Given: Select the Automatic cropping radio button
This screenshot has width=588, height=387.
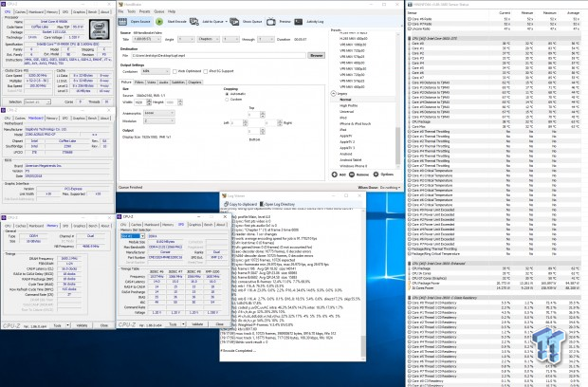Looking at the screenshot, I should pyautogui.click(x=227, y=94).
